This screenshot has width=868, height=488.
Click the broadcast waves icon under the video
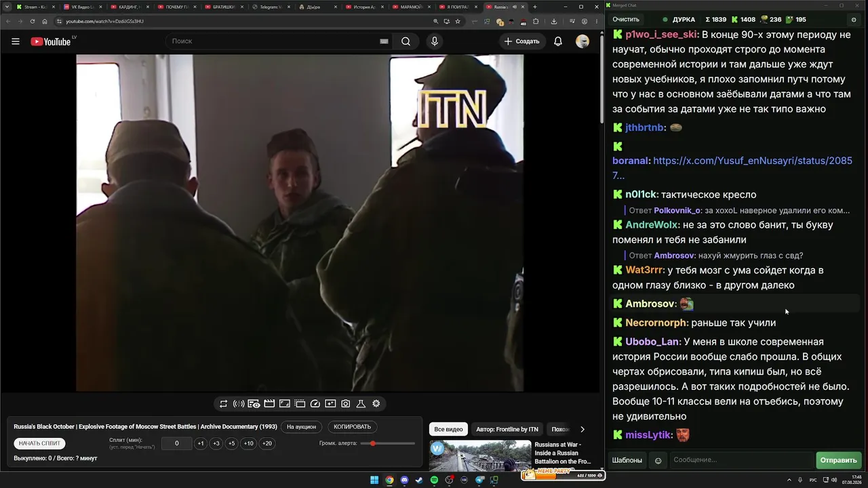click(x=239, y=404)
